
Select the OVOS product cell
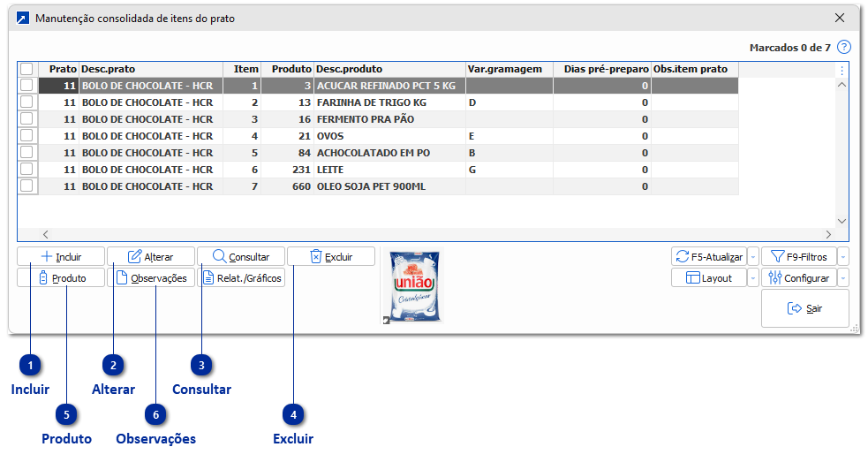pos(389,136)
